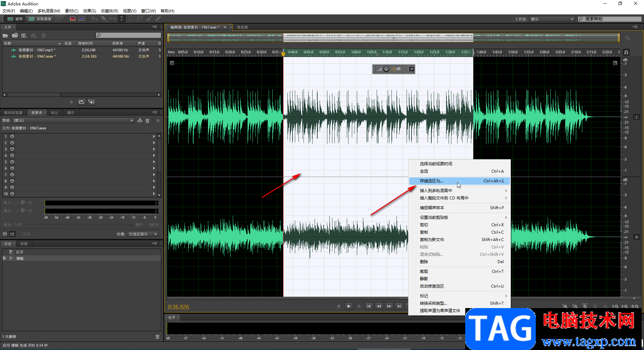The height and width of the screenshot is (350, 644).
Task: Click the loop playback icon in Files panel
Action: click(x=82, y=102)
